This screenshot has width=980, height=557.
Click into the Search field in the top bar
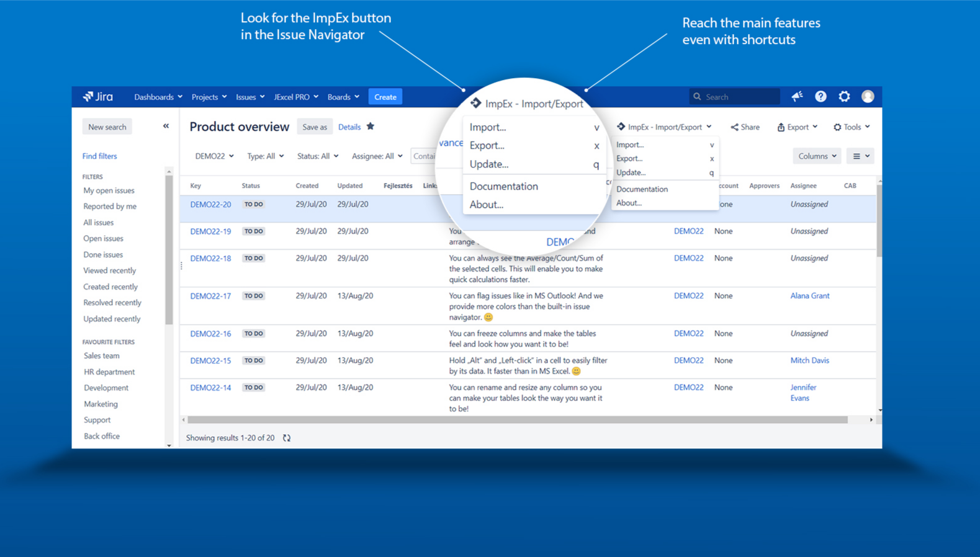tap(735, 97)
